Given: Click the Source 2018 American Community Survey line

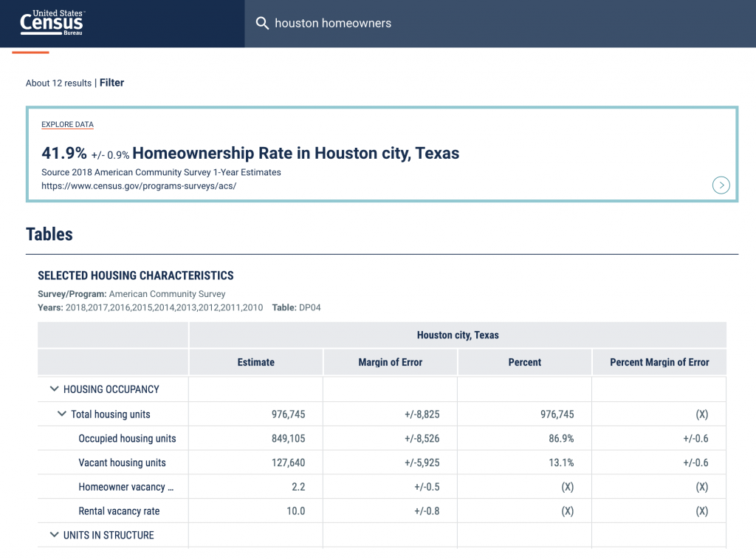Looking at the screenshot, I should [x=161, y=172].
